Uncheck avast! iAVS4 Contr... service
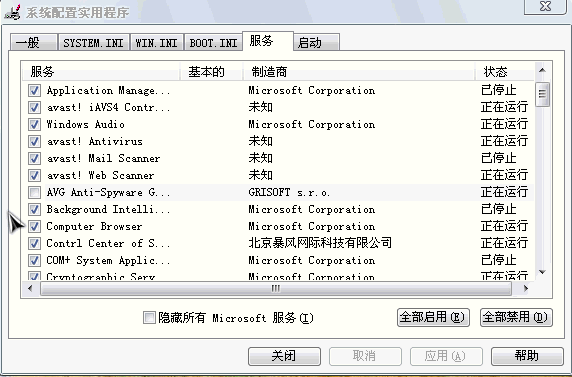Viewport: 572px width, 377px height. (x=34, y=107)
